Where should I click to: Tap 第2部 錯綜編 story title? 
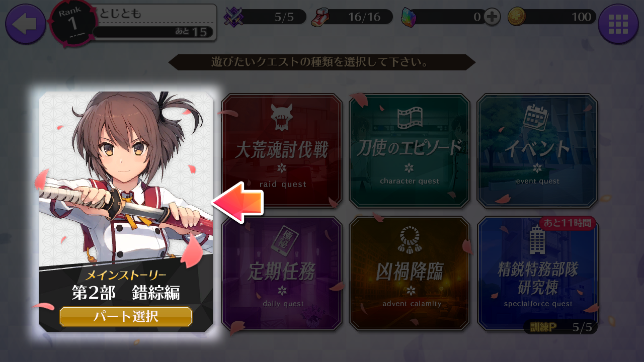tap(126, 293)
